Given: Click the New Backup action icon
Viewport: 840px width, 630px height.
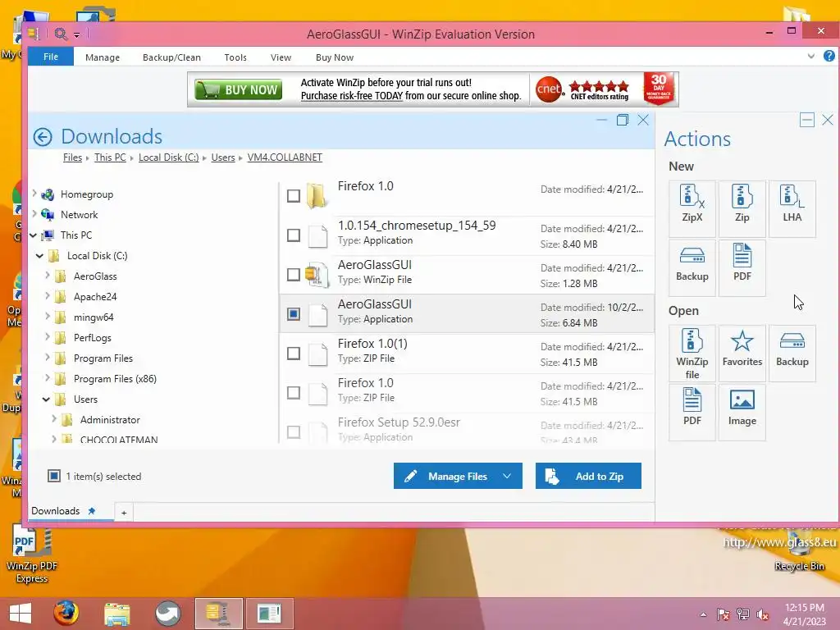Looking at the screenshot, I should pos(692,268).
